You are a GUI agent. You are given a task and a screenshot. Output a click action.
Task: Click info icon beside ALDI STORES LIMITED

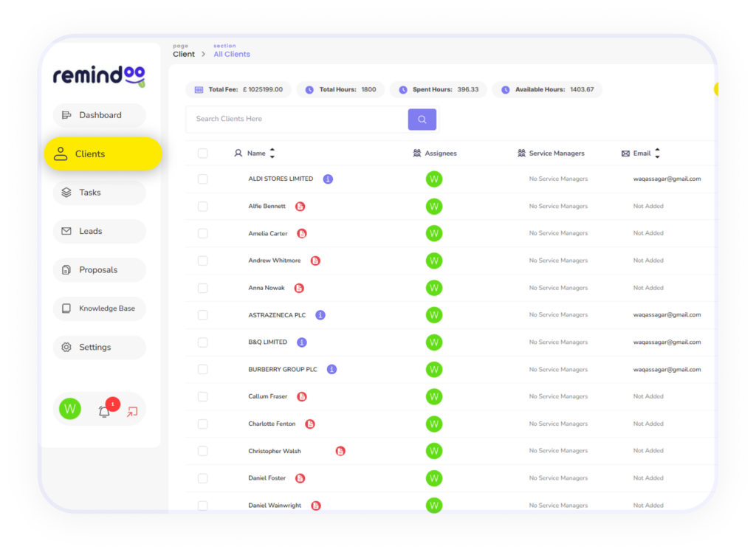[328, 179]
